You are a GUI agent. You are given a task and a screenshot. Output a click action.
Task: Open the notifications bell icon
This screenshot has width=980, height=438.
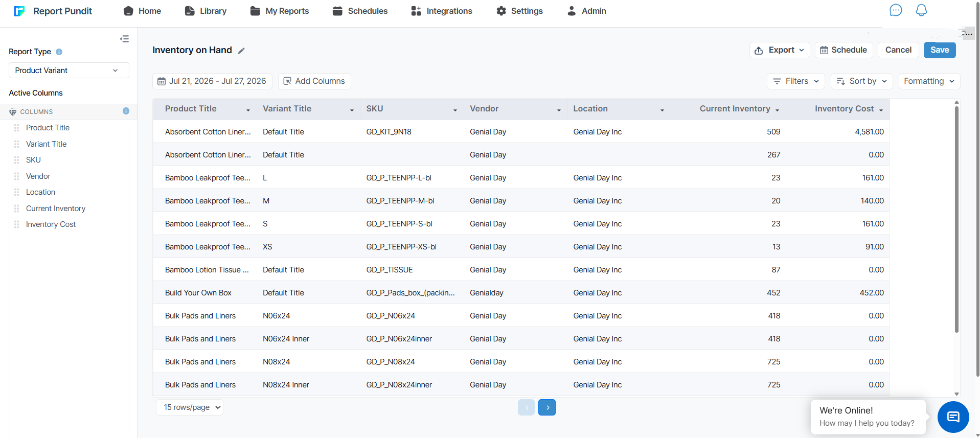coord(921,10)
